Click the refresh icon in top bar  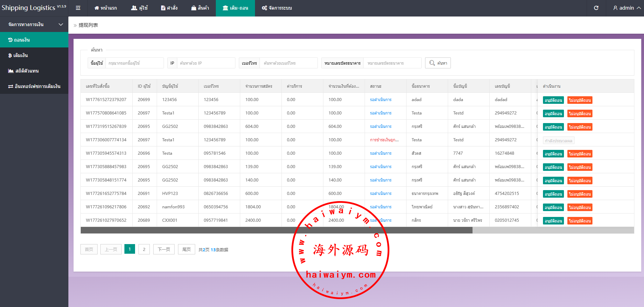596,8
